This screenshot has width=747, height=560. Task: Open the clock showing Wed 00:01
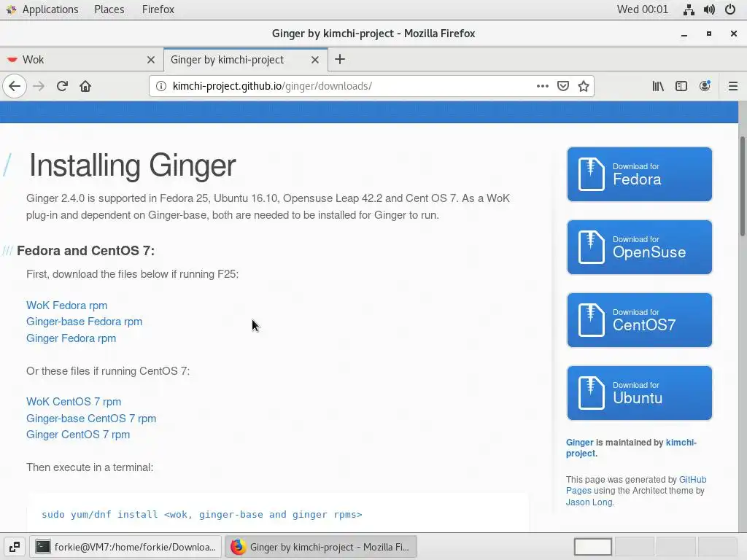643,9
